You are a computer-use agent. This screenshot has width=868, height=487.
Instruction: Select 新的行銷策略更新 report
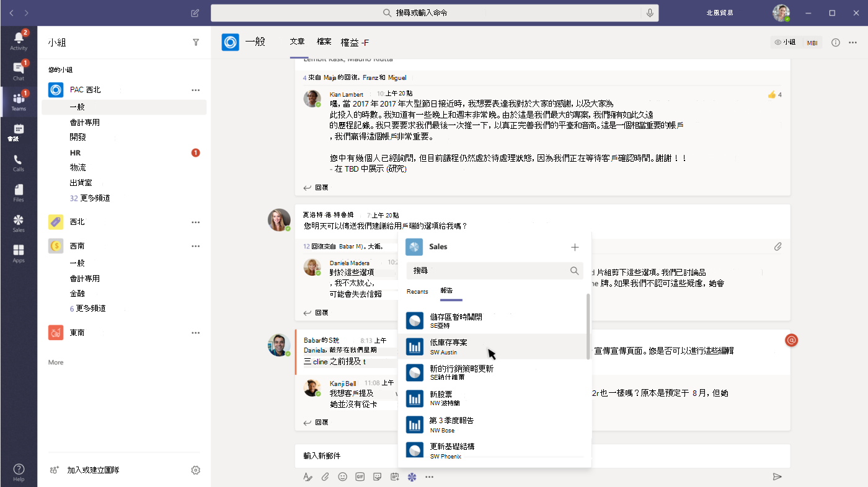click(x=494, y=372)
